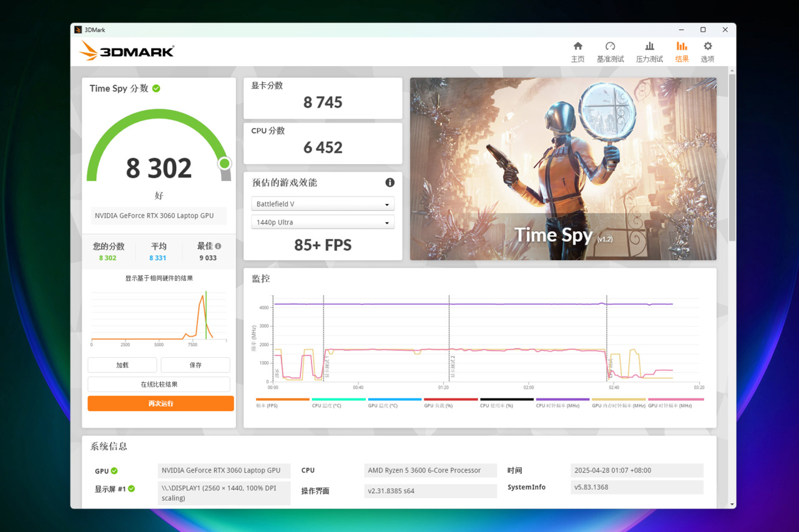This screenshot has width=799, height=532.
Task: Click the 系统信息 section heading
Action: pos(109,447)
